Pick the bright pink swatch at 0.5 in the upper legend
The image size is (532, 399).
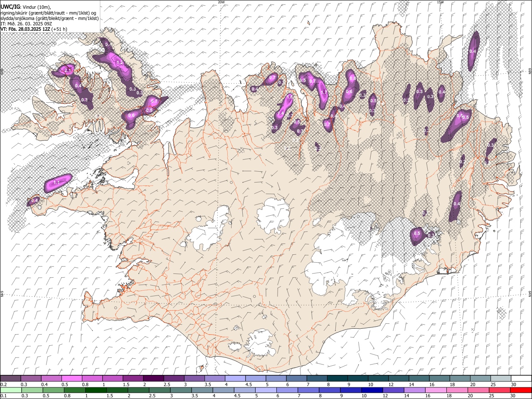(71, 379)
